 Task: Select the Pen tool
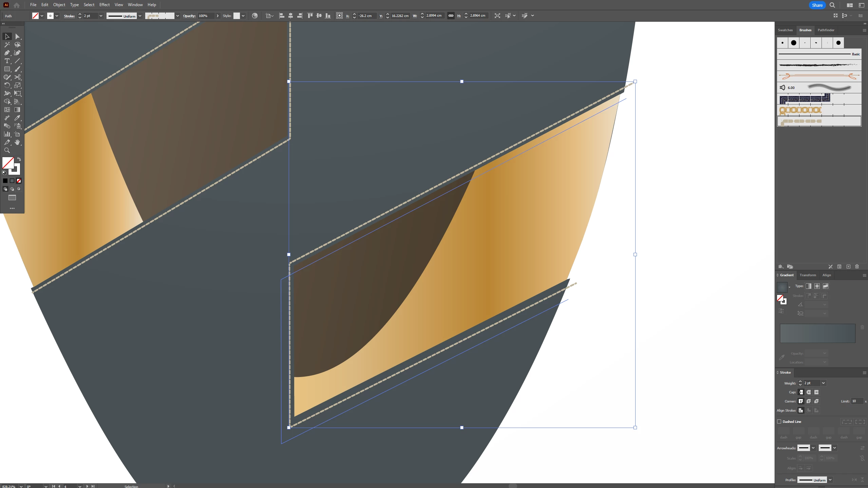(x=7, y=53)
